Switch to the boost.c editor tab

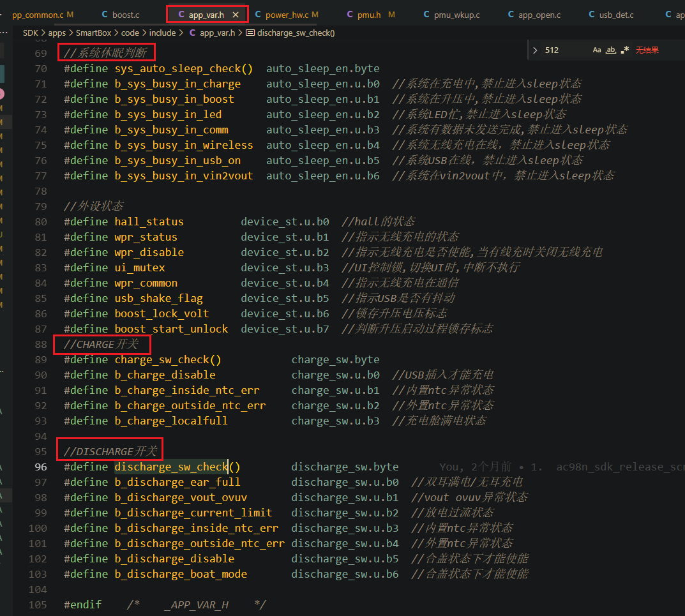click(121, 15)
